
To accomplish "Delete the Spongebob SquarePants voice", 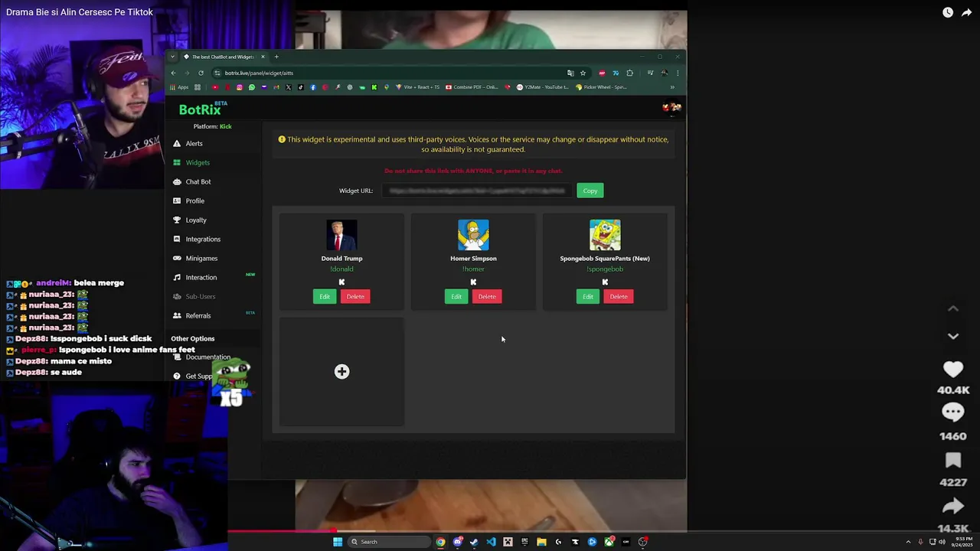I will [x=619, y=296].
